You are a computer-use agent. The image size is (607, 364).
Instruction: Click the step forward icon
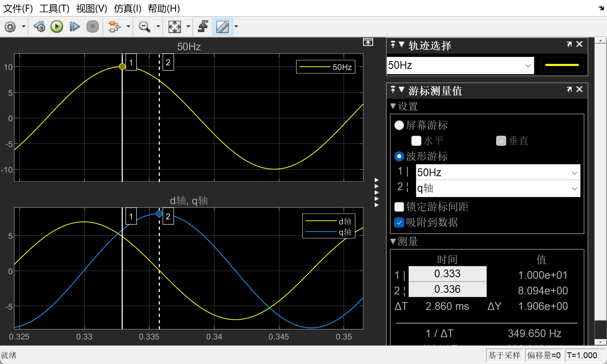point(74,27)
